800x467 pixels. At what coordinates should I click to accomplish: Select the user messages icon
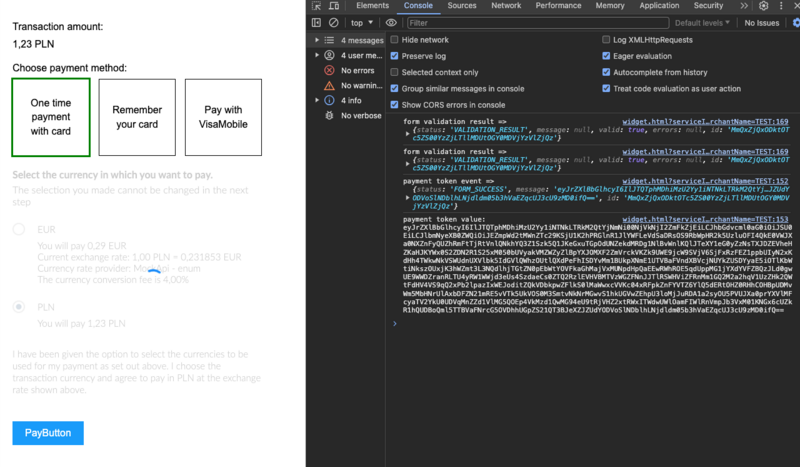coord(330,55)
